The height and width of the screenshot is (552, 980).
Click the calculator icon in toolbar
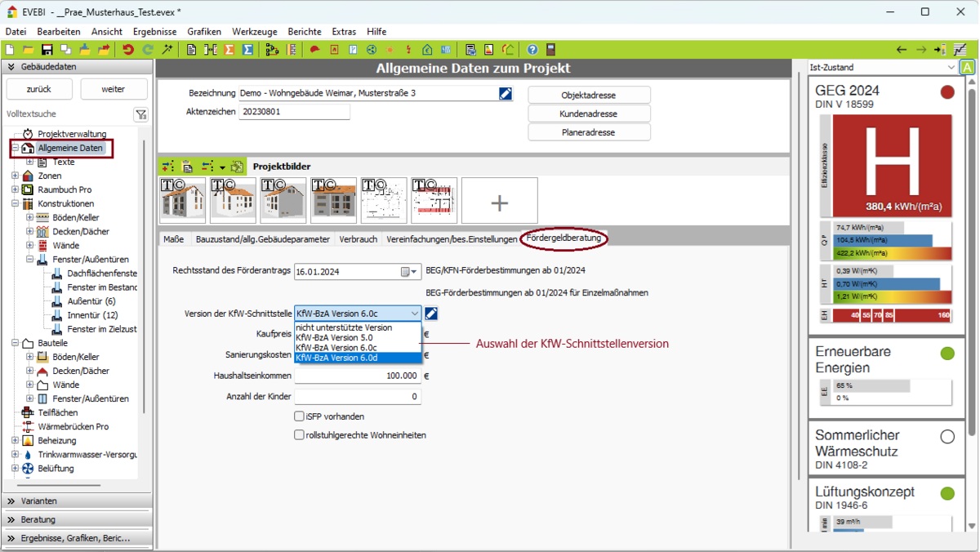(x=551, y=50)
